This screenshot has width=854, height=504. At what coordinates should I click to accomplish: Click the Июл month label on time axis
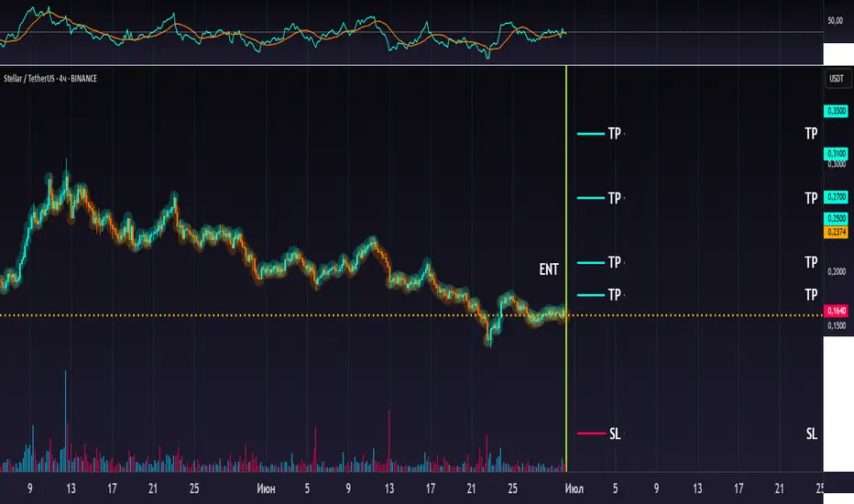pyautogui.click(x=574, y=488)
